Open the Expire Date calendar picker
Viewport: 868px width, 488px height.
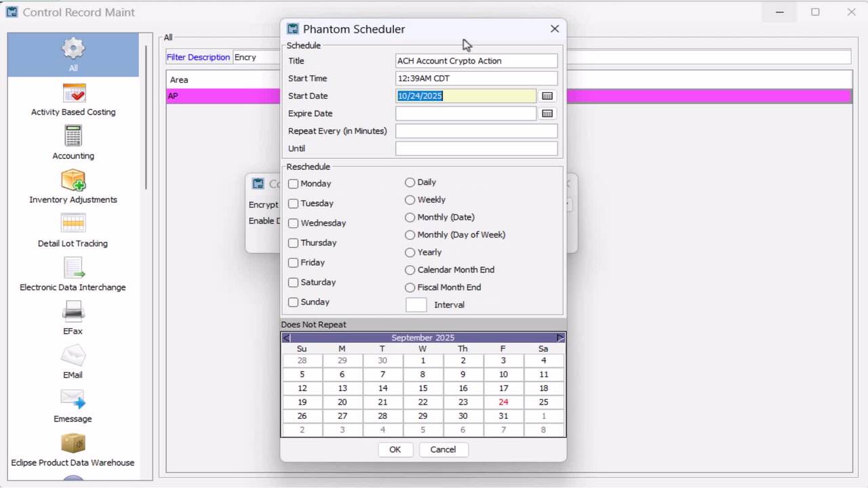547,114
